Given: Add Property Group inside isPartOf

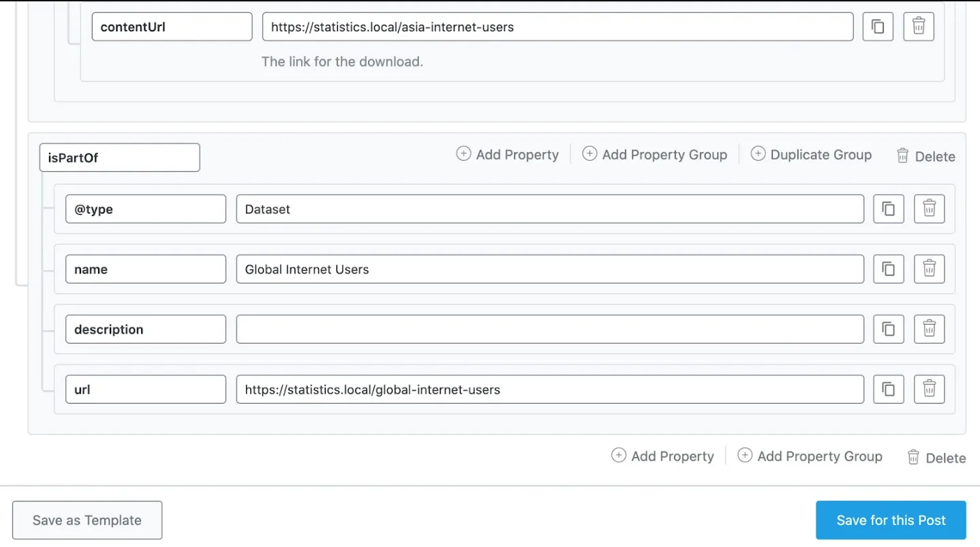Looking at the screenshot, I should pos(655,155).
